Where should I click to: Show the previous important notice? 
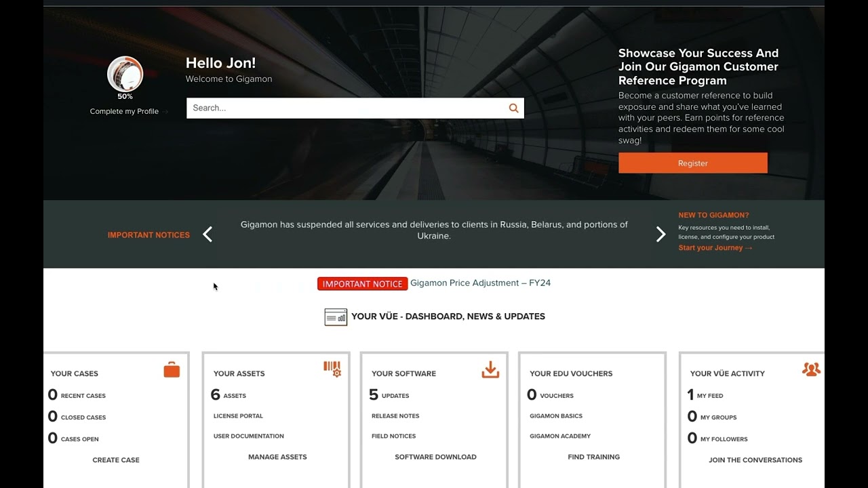coord(208,235)
